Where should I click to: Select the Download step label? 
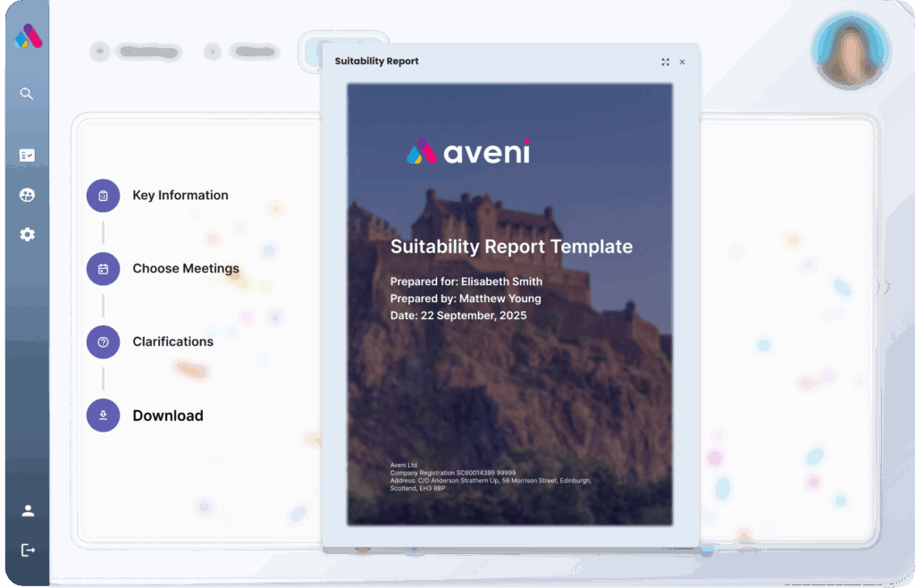(168, 416)
